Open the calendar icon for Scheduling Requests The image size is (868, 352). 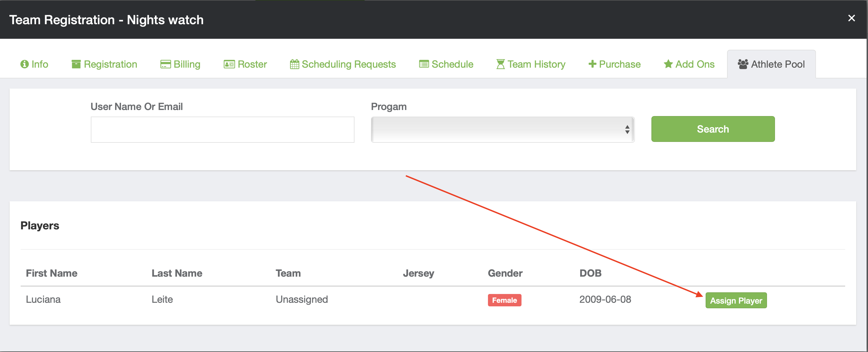coord(294,64)
